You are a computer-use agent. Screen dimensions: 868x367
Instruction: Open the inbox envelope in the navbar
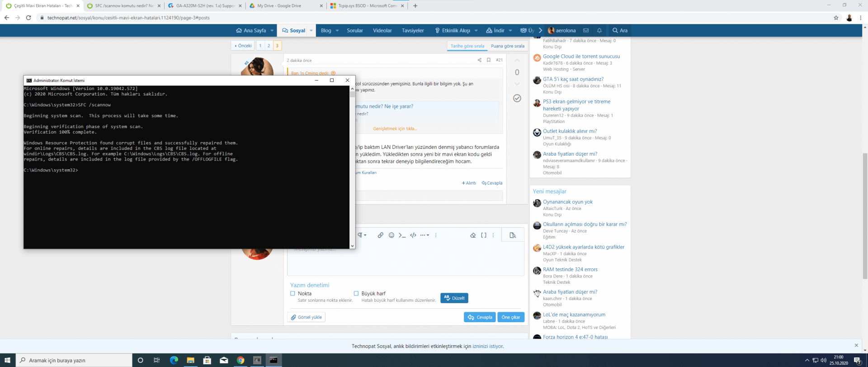point(586,30)
